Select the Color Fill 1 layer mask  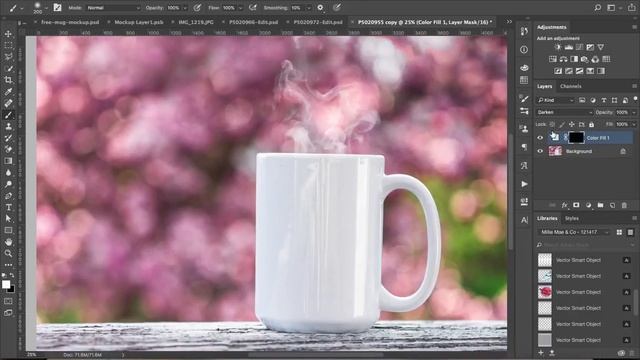[x=576, y=138]
